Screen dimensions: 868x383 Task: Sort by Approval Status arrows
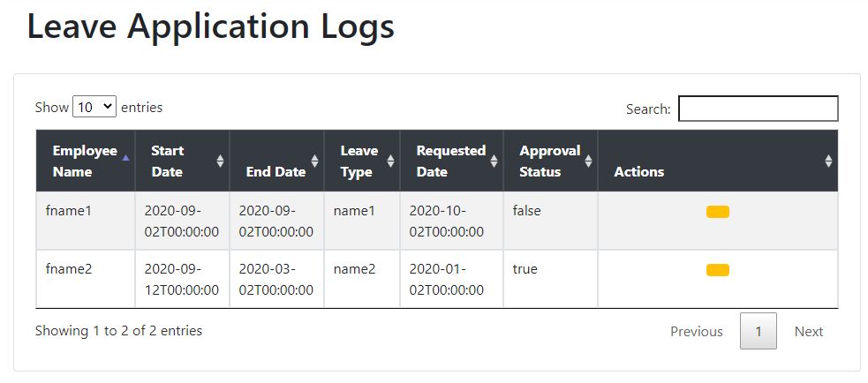tap(588, 161)
